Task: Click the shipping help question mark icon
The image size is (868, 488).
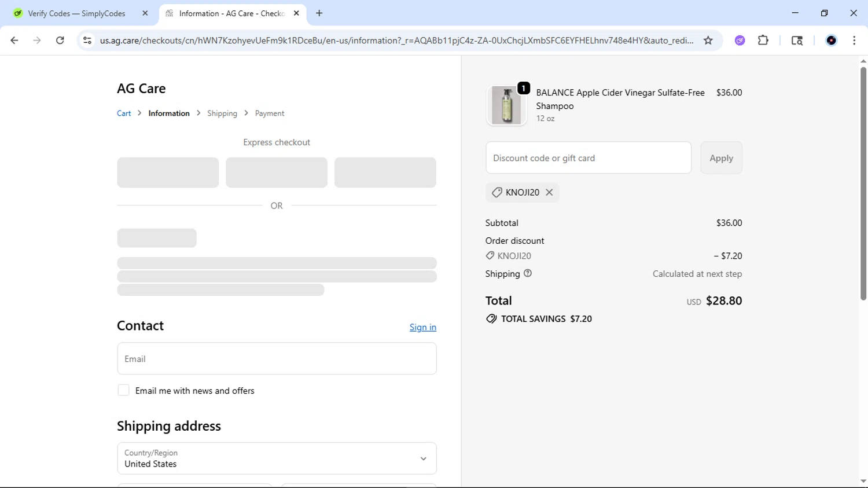Action: pyautogui.click(x=528, y=273)
